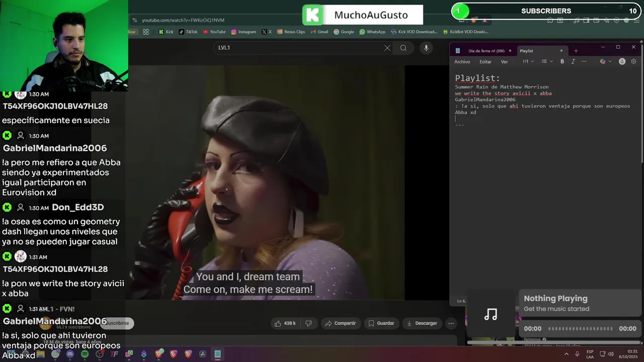644x362 pixels.
Task: Open TF app from the taskbar
Action: point(114,354)
